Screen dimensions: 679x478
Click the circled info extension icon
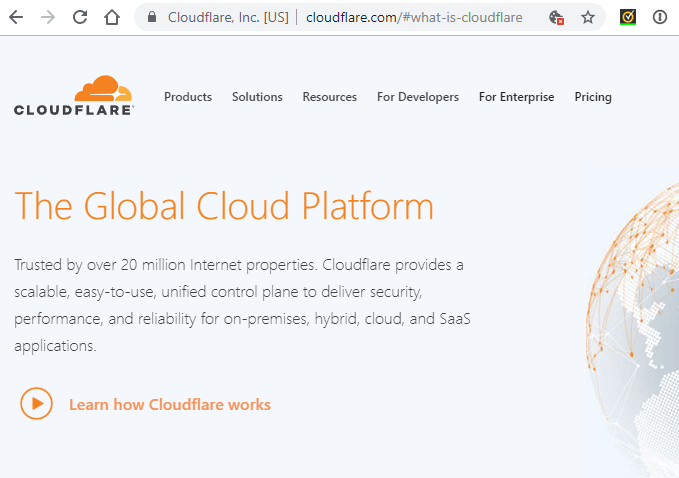click(x=660, y=17)
